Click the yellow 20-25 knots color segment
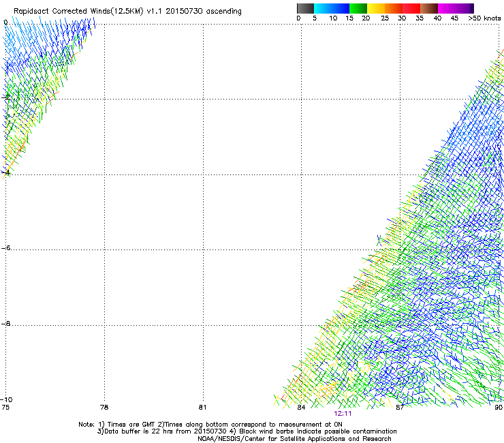Viewport: 504px width, 443px height. (376, 8)
